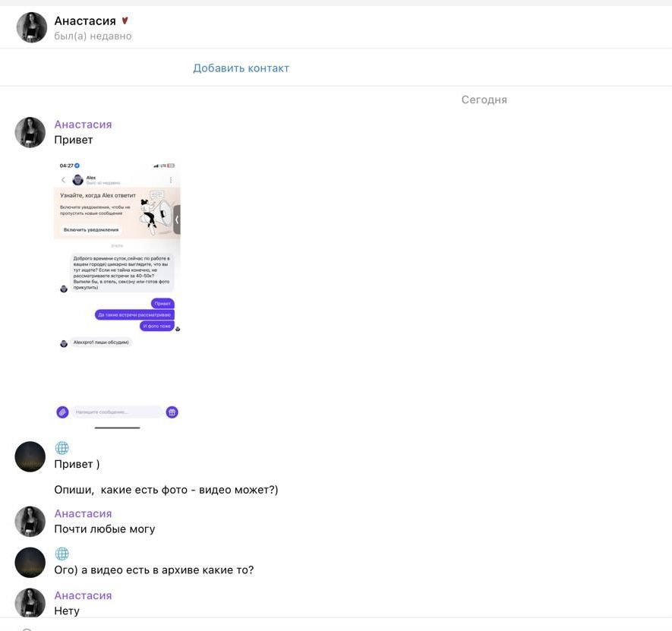Open Анастасия's profile avatar in header
672x631 pixels.
tap(31, 27)
